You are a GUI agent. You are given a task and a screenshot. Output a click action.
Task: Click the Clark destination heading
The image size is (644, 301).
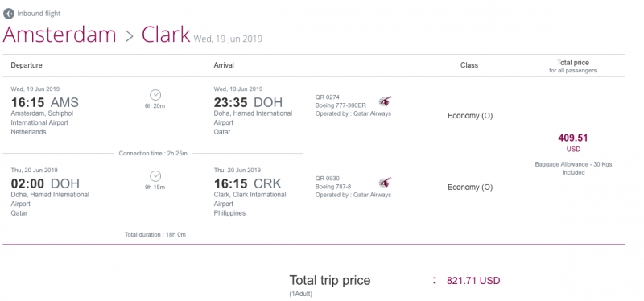(x=166, y=35)
